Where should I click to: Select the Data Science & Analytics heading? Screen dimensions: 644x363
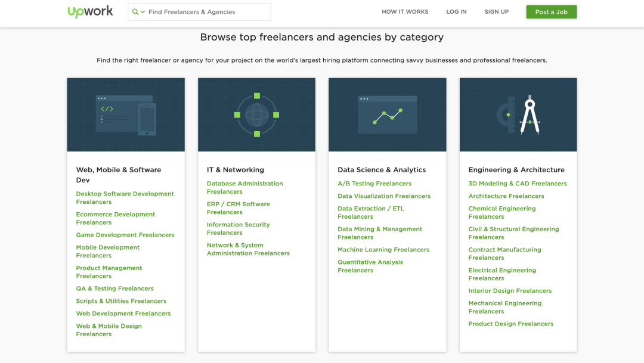click(x=382, y=170)
